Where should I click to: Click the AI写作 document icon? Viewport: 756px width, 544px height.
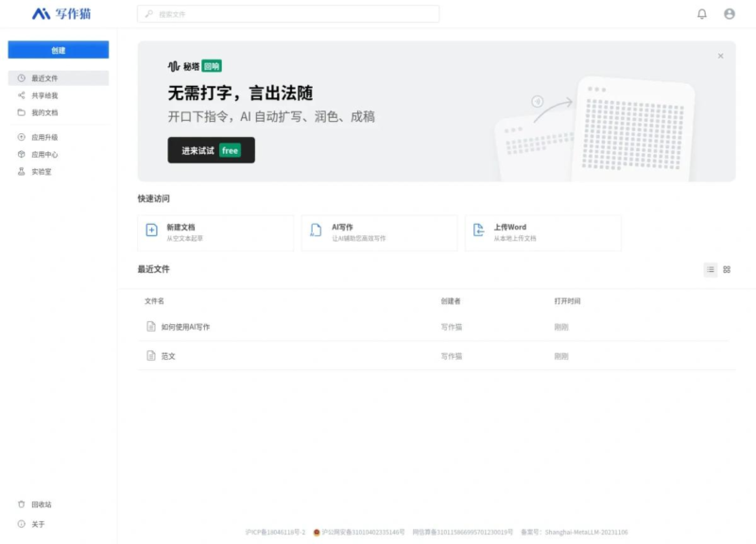(316, 229)
